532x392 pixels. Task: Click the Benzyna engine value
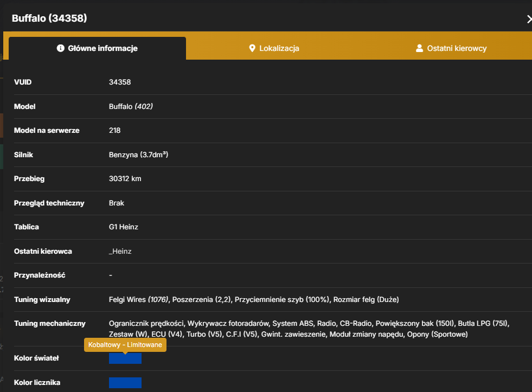[138, 155]
